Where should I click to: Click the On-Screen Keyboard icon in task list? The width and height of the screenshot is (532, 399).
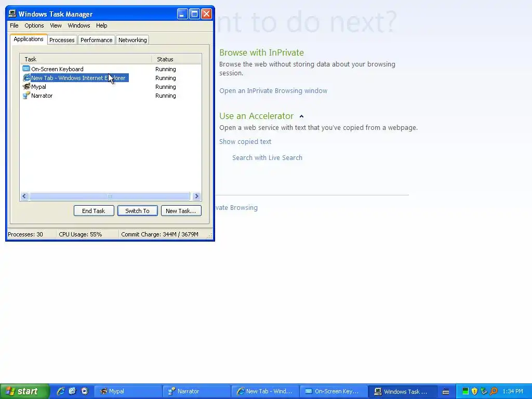[26, 69]
